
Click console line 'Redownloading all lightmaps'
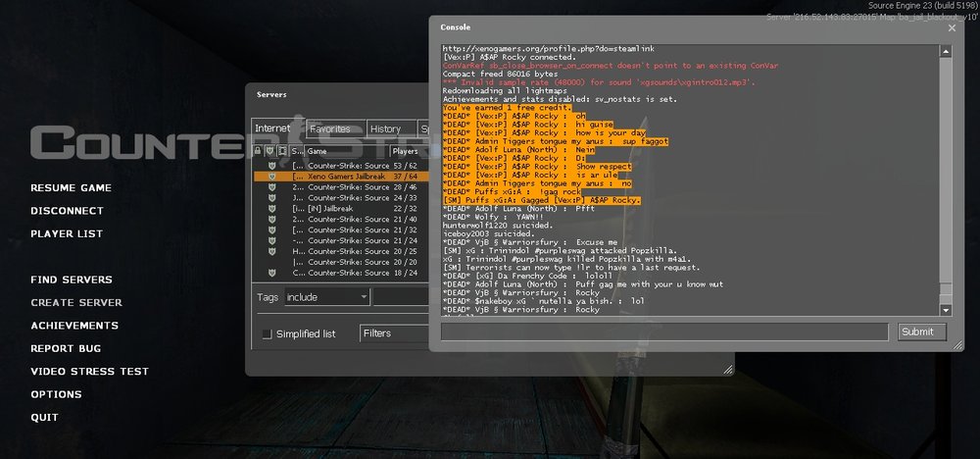point(505,90)
